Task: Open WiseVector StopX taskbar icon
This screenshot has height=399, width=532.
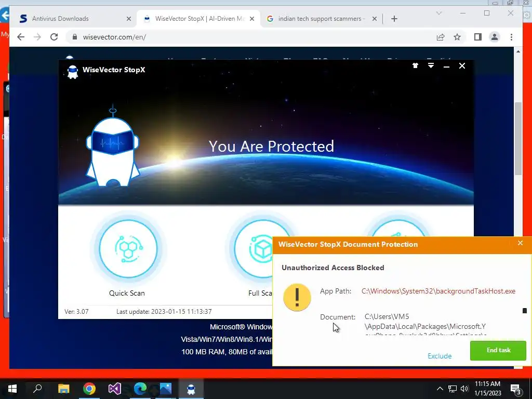Action: pyautogui.click(x=191, y=389)
